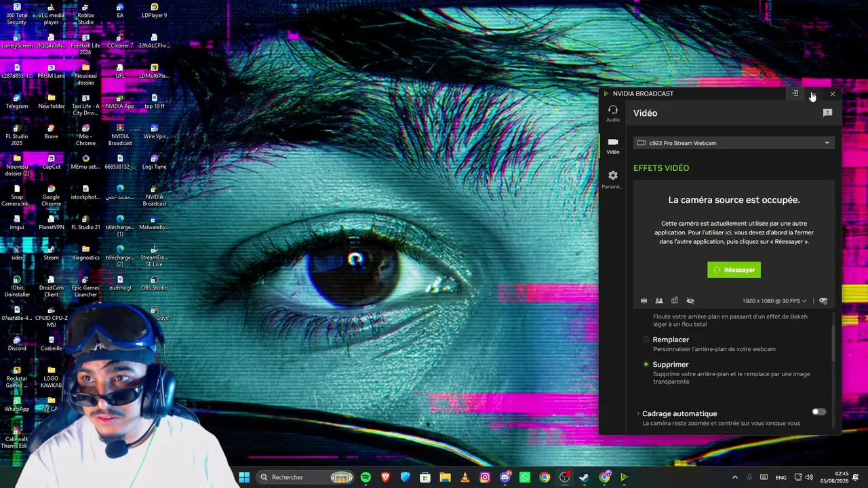
Task: Click the two-people compare icon under the preview
Action: 659,301
